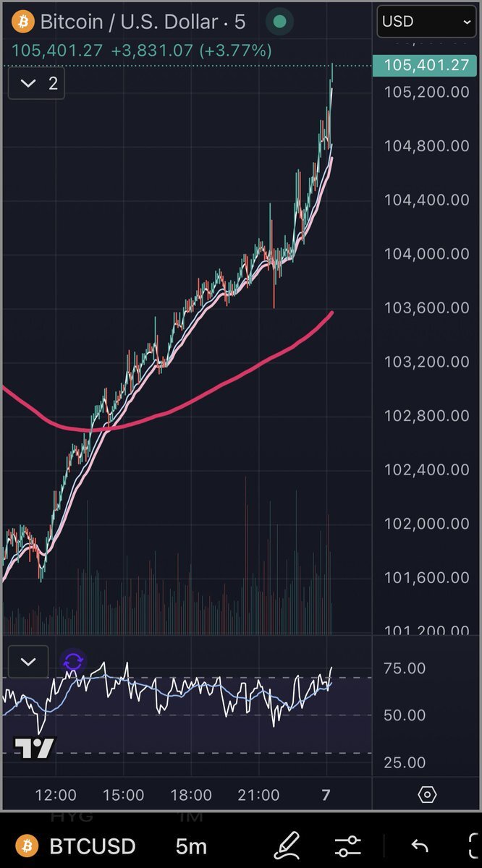Click the Bitcoin logo in the chart header
Image resolution: width=482 pixels, height=868 pixels.
(24, 22)
